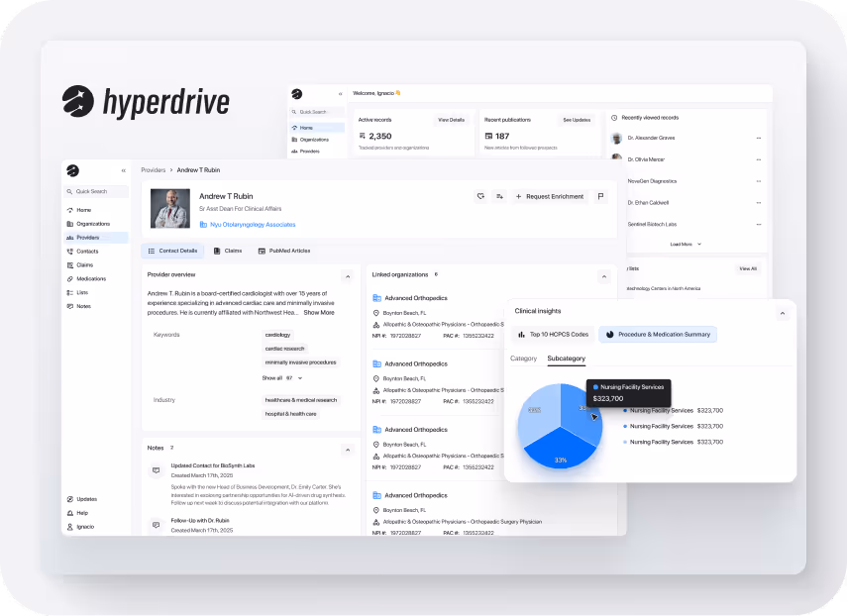This screenshot has height=616, width=847.
Task: Open Organizations in the dashboard window sidebar
Action: pyautogui.click(x=318, y=140)
